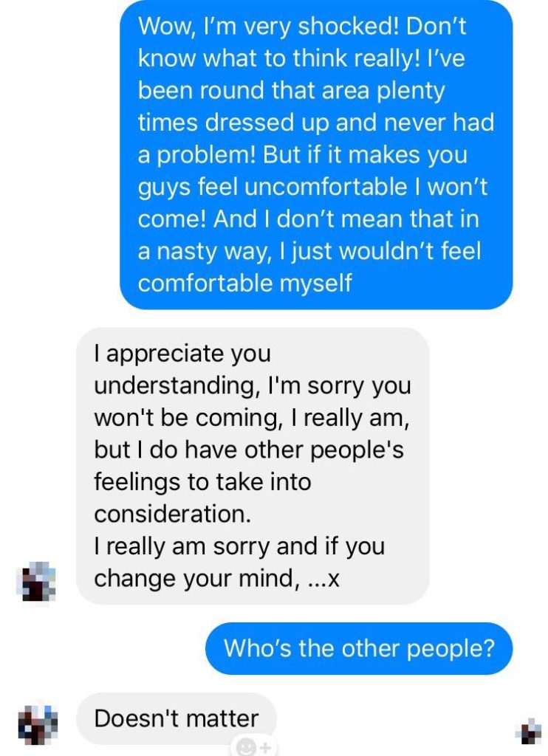Tap the text "change your mind, ...x"
Image resolution: width=548 pixels, height=756 pixels.
pyautogui.click(x=216, y=579)
